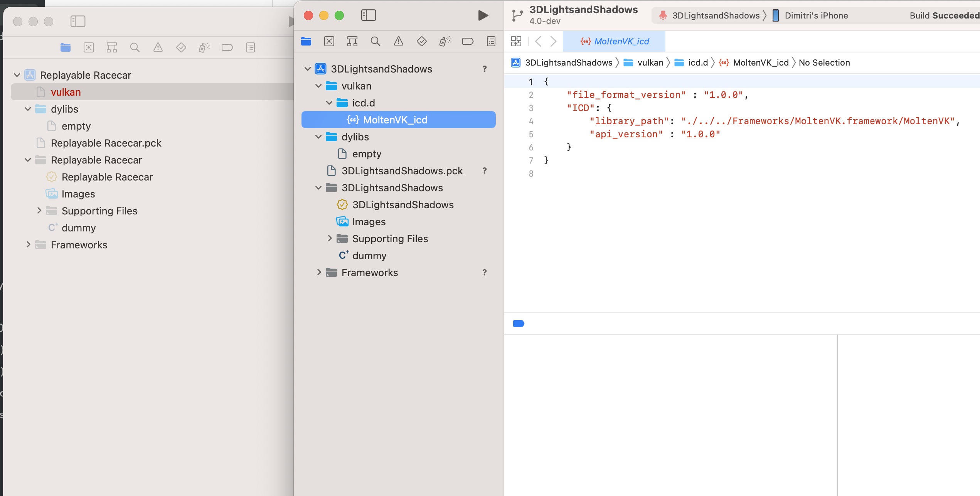Open the Debug navigator icon
This screenshot has width=980, height=496.
(x=445, y=41)
